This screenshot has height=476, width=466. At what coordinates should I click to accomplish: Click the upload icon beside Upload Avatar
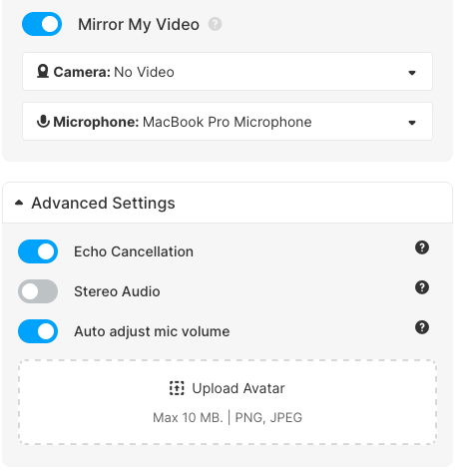(177, 388)
